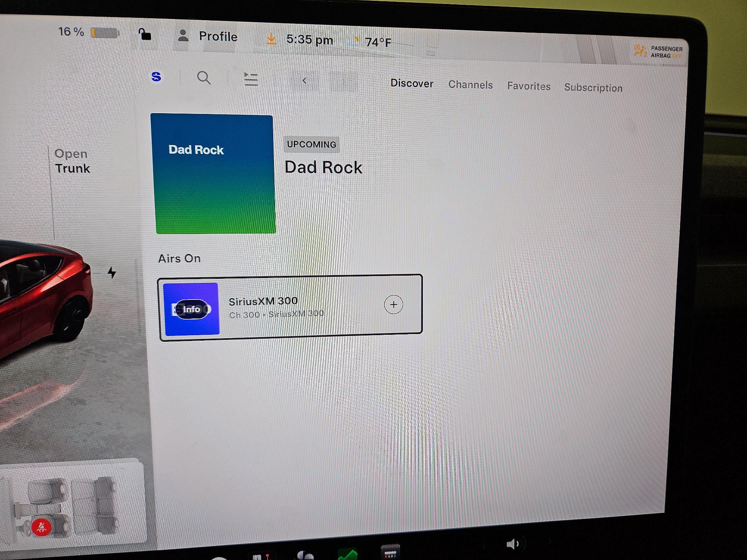Screen dimensions: 747x560
Task: Tap the Info button on SiriusXM 300
Action: 191,309
